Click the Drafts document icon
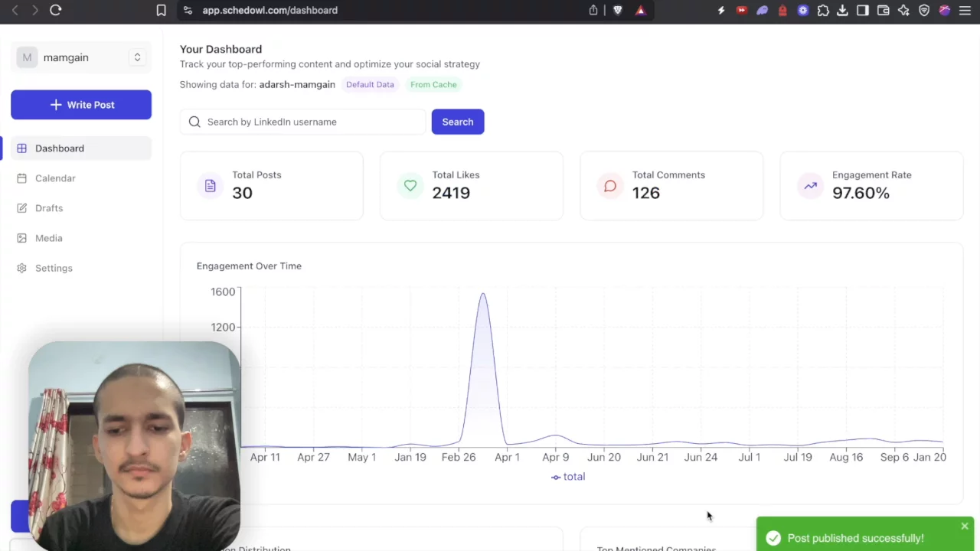This screenshot has width=980, height=551. point(21,208)
